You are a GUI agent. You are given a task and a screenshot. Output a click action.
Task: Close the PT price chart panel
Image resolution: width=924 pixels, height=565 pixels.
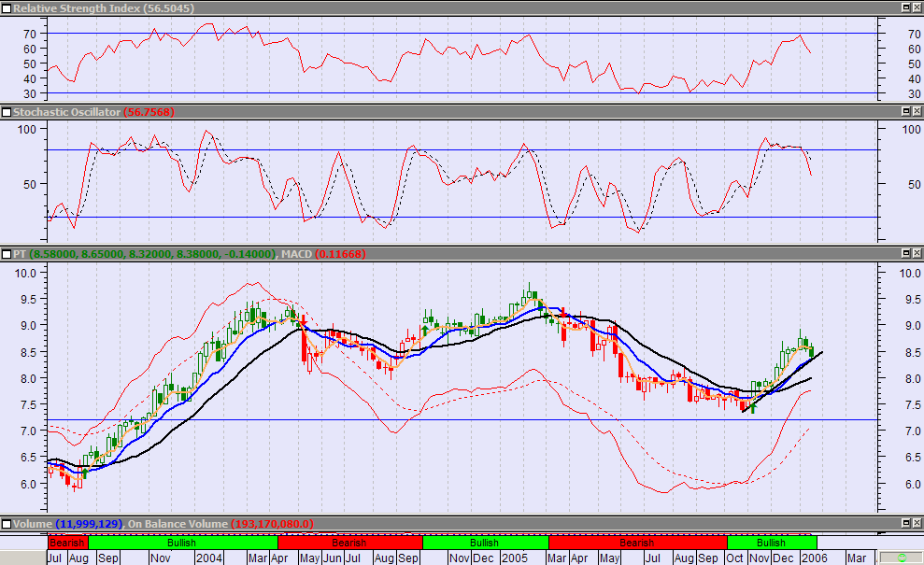tap(917, 254)
